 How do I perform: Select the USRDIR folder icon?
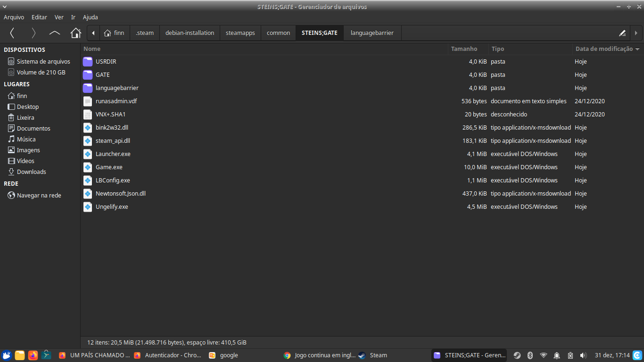(x=88, y=62)
